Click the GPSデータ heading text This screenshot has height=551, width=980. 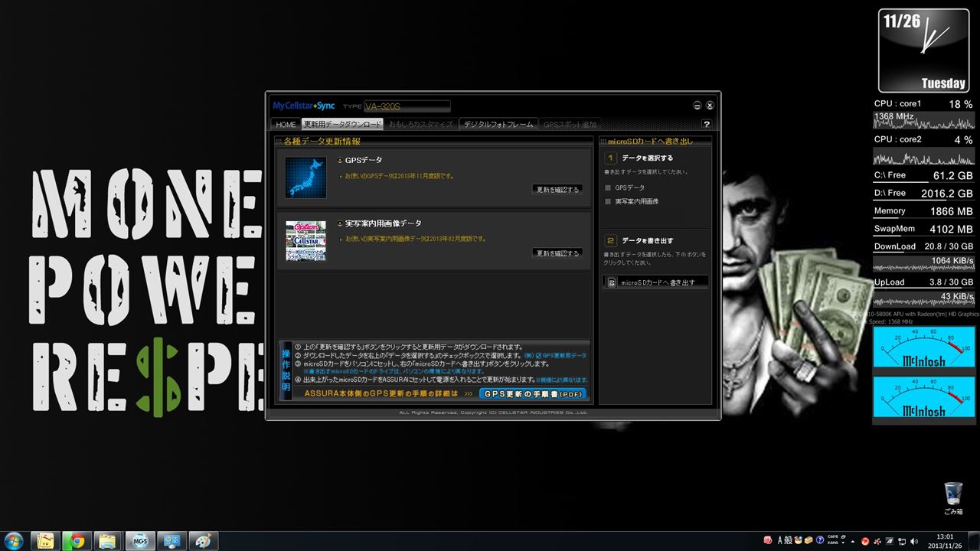pyautogui.click(x=364, y=160)
